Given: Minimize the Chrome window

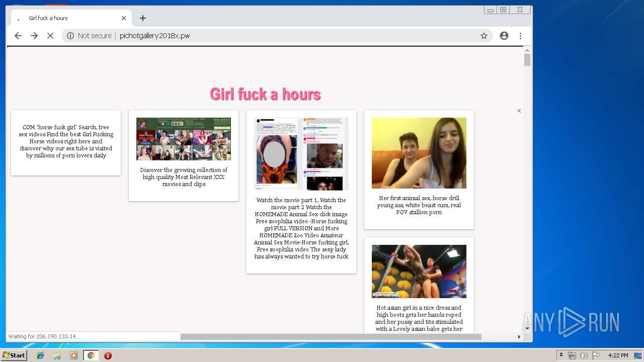Looking at the screenshot, I should [x=491, y=10].
